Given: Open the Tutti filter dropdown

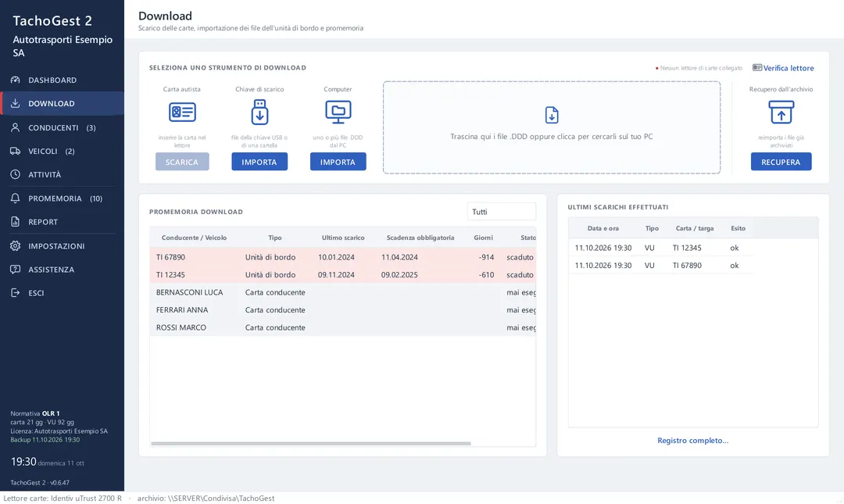Looking at the screenshot, I should point(501,212).
